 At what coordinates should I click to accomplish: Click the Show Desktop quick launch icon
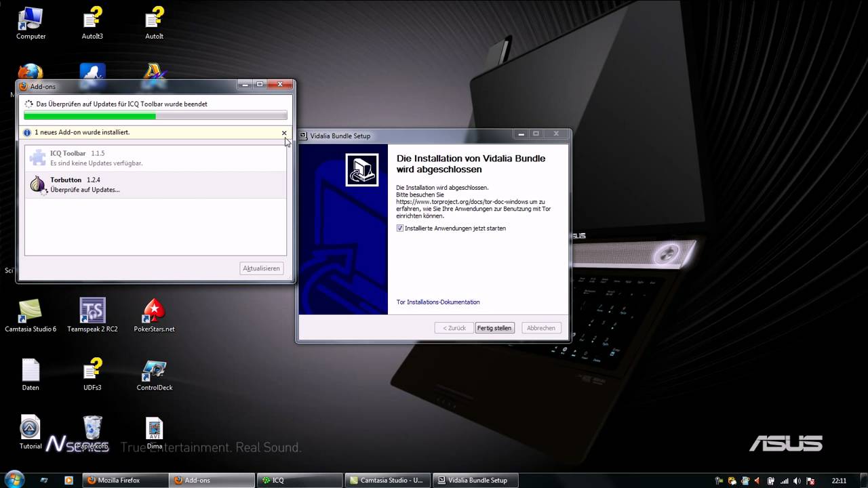(45, 481)
